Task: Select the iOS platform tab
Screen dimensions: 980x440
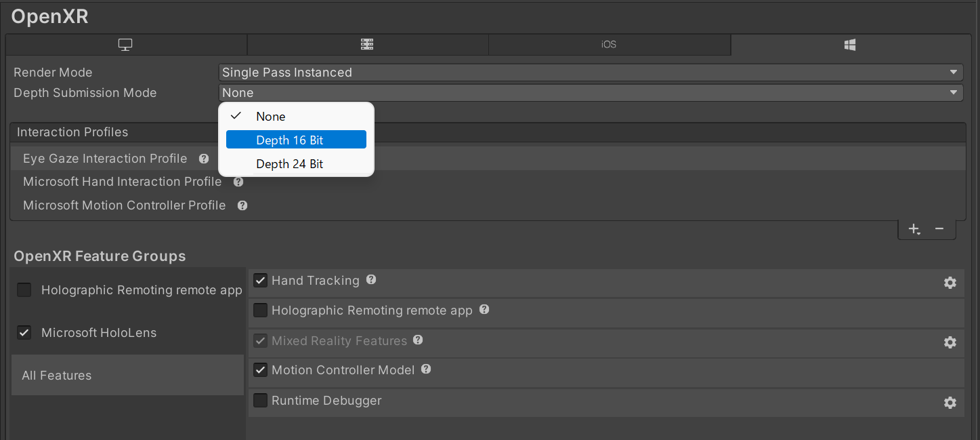Action: click(x=609, y=45)
